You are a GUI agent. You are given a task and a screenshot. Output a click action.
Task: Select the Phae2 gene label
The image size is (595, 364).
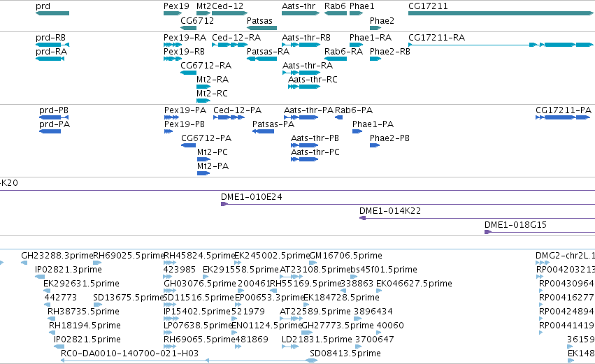[x=382, y=21]
